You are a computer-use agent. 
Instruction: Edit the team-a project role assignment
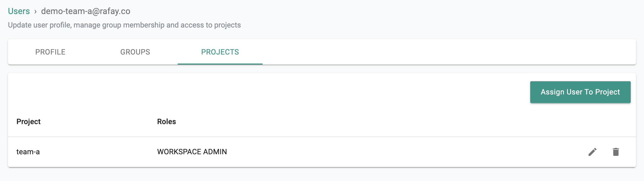593,152
